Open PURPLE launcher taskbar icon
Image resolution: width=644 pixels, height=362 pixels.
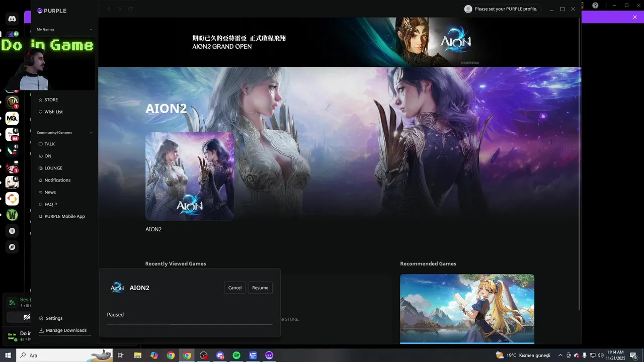269,355
